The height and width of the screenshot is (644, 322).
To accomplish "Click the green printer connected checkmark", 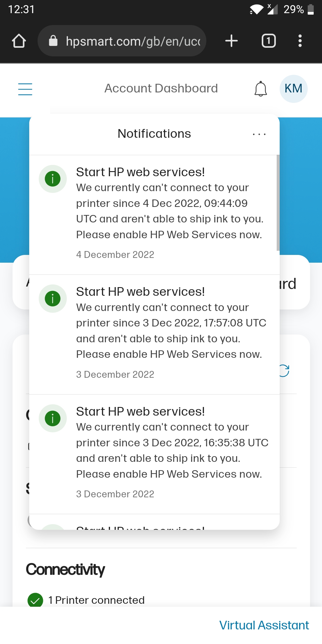I will coord(36,600).
